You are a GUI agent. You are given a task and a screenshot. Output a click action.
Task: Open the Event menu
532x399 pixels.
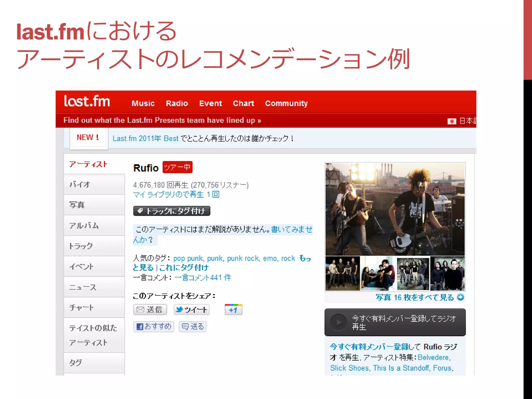point(210,103)
